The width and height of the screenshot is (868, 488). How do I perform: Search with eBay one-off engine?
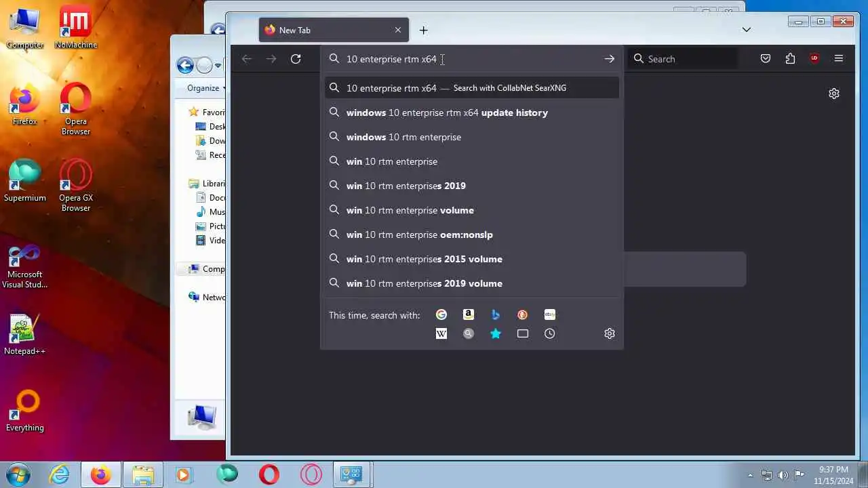[550, 314]
